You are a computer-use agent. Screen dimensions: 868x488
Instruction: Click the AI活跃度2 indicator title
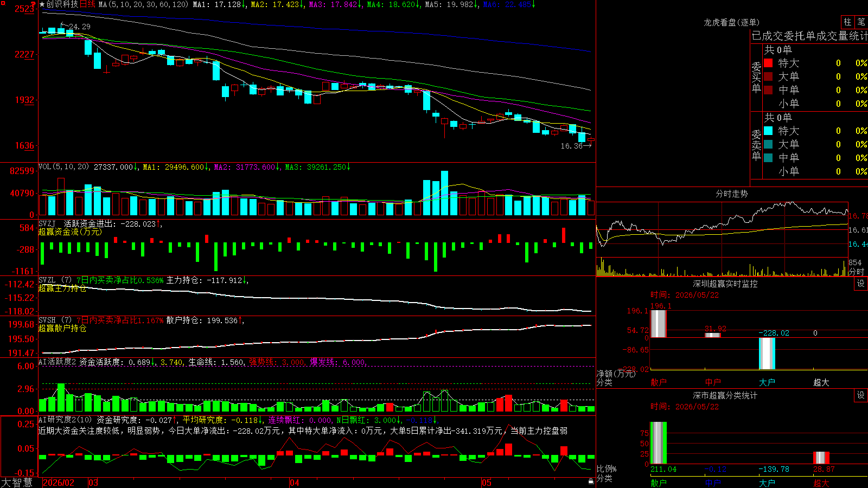[58, 362]
